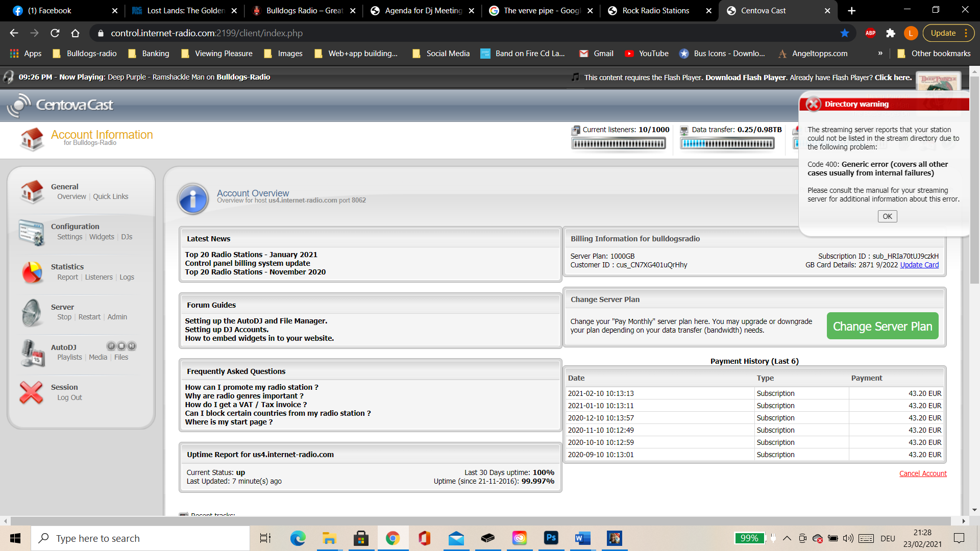
Task: Open the Update Card link
Action: pyautogui.click(x=919, y=265)
